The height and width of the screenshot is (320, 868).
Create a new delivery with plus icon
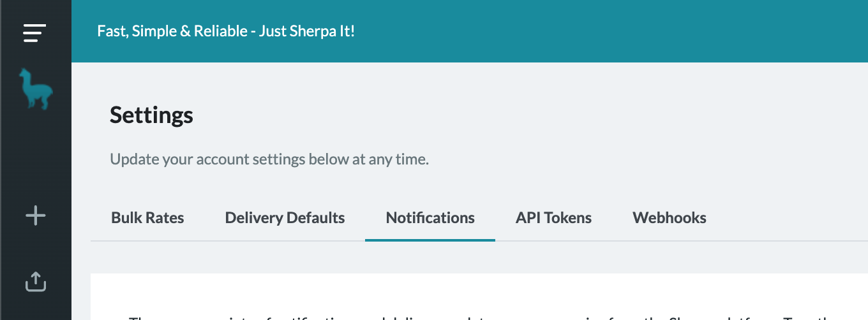tap(36, 216)
